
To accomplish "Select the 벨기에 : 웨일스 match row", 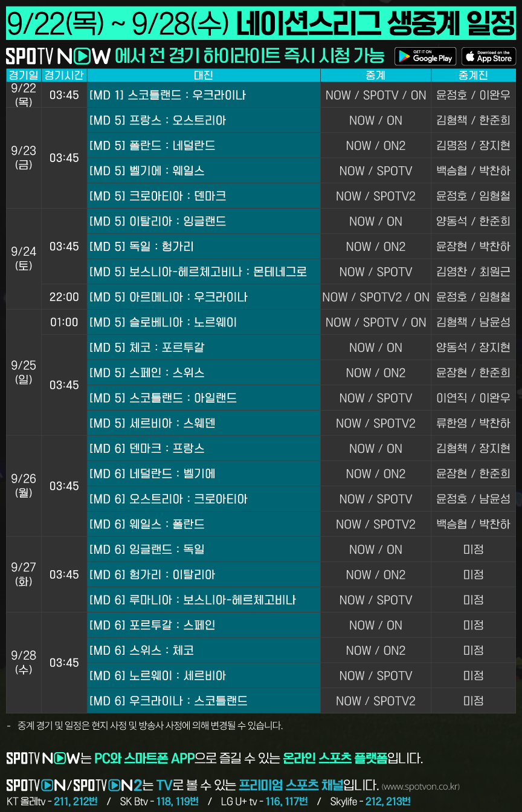I will tap(204, 171).
